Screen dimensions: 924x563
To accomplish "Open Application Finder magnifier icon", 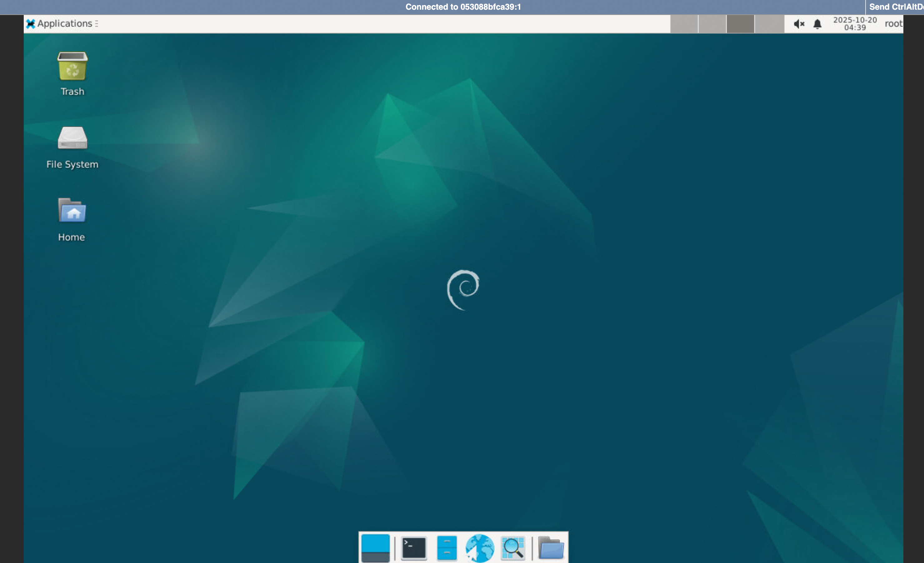I will [x=513, y=548].
